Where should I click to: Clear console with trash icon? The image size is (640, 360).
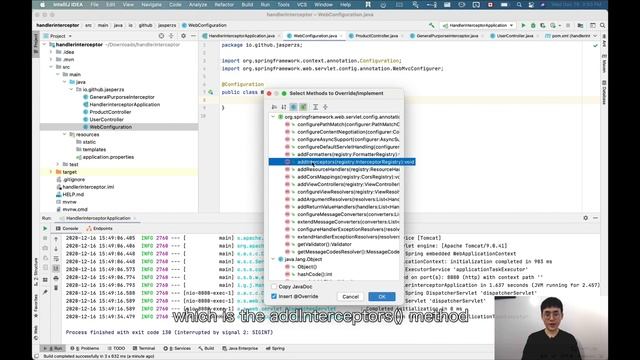click(56, 288)
